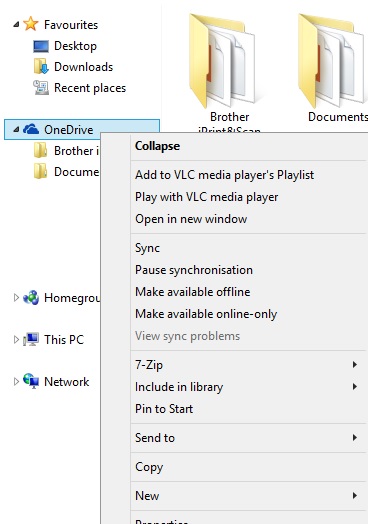Choose Copy from the context menu
Image resolution: width=368 pixels, height=524 pixels.
[149, 467]
